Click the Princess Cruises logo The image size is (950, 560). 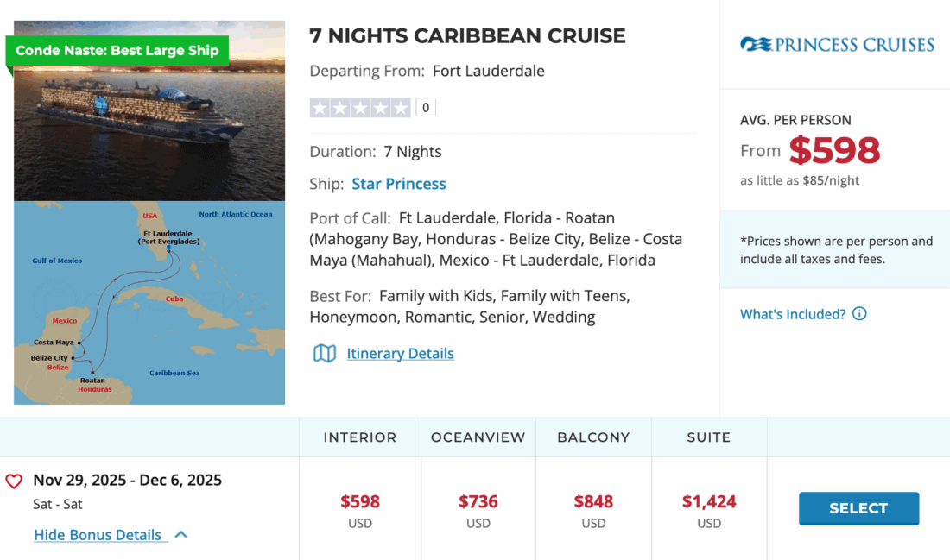(837, 44)
